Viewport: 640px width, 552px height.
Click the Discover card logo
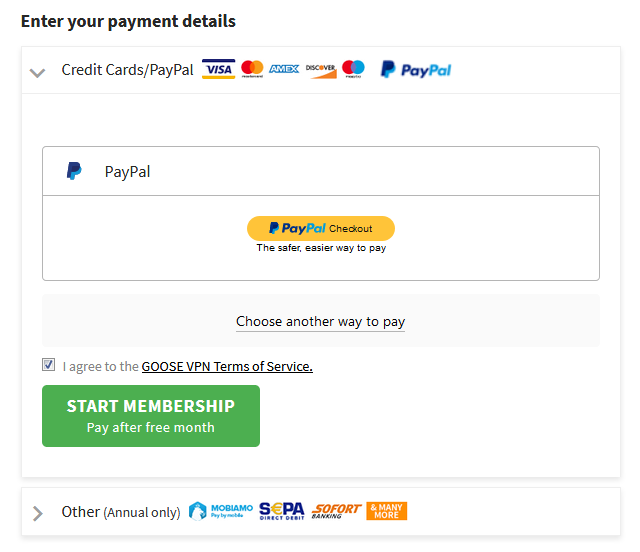[321, 70]
